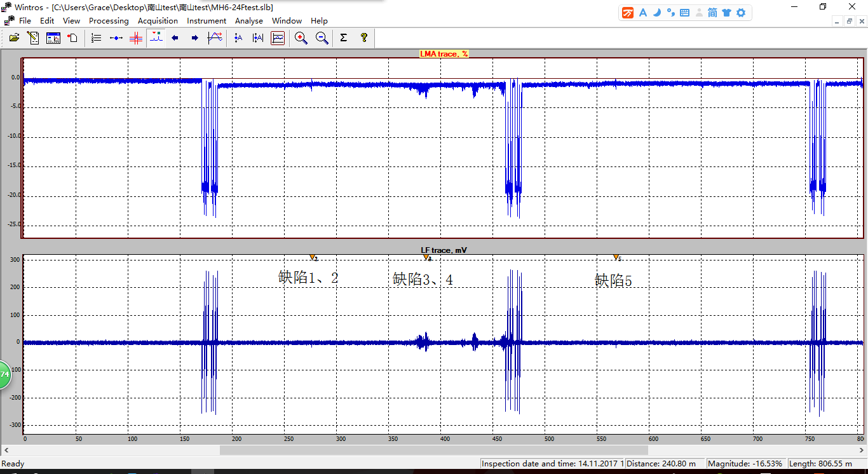Toggle simplified Chinese mode in IME bar
868x474 pixels.
(x=712, y=13)
